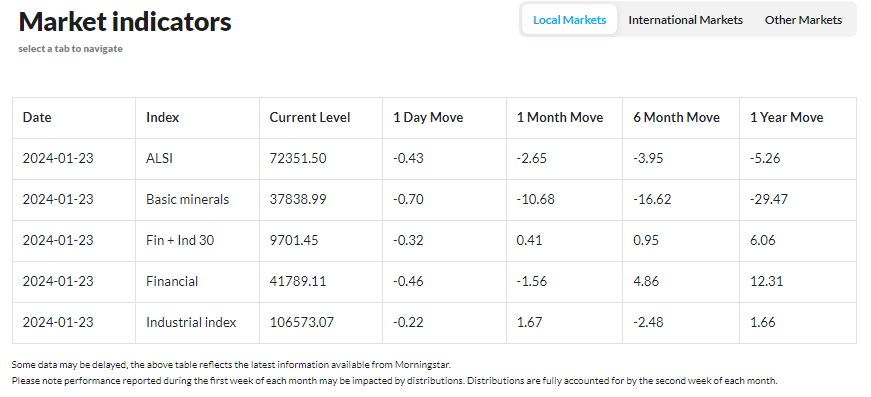Click the Fin + Ind 30 cell

click(180, 240)
